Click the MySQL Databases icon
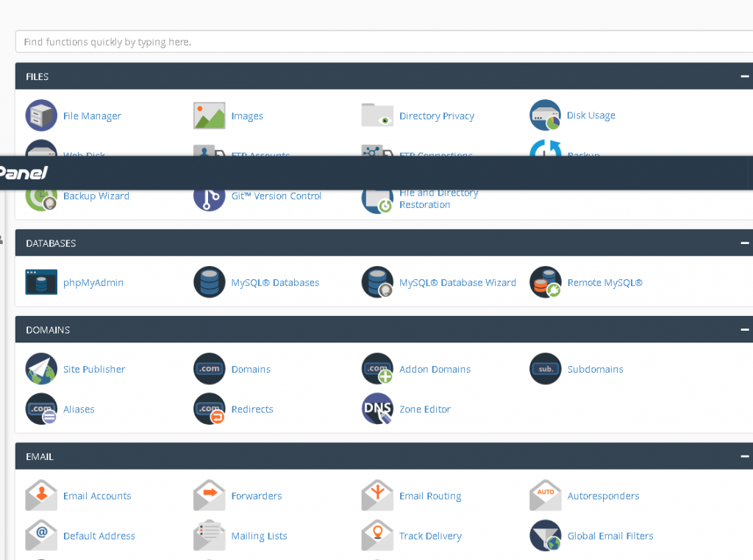Image resolution: width=753 pixels, height=560 pixels. (x=210, y=282)
